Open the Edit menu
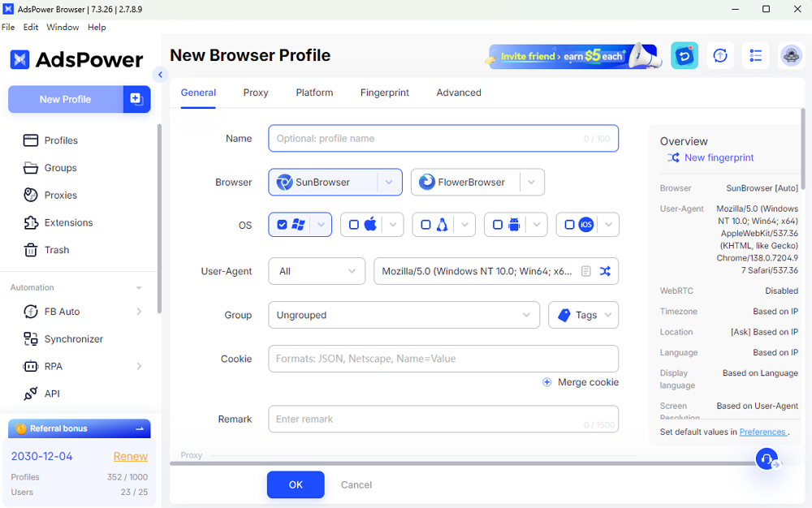 pos(31,27)
